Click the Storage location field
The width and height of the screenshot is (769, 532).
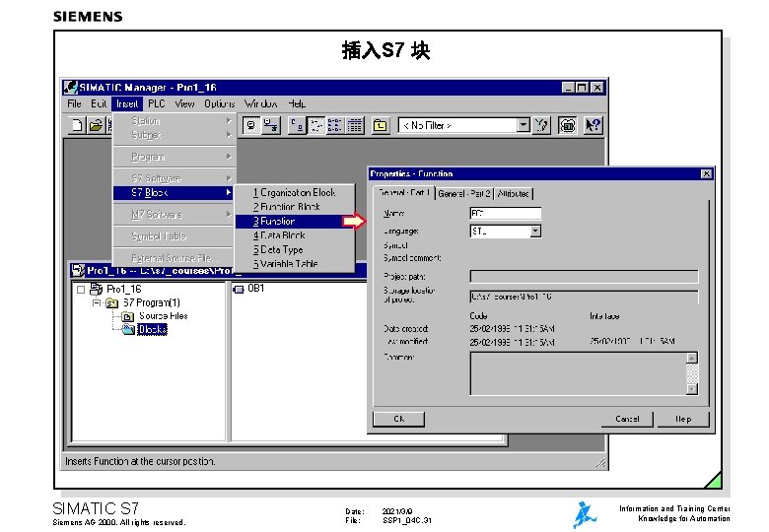(x=584, y=297)
